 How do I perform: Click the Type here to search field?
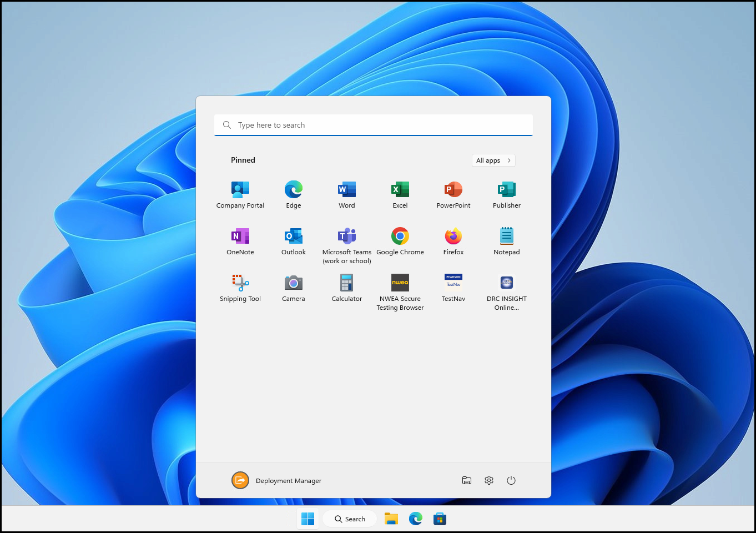pyautogui.click(x=373, y=125)
